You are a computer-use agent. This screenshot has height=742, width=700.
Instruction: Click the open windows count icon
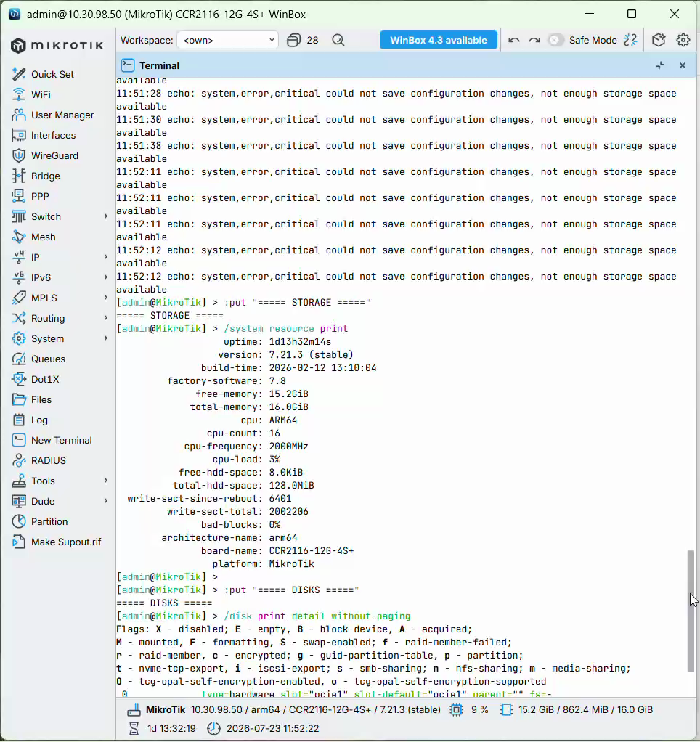293,40
